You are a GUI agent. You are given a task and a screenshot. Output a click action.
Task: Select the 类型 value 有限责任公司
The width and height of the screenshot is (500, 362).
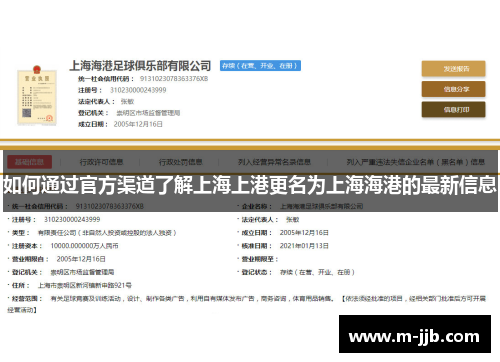click(107, 233)
